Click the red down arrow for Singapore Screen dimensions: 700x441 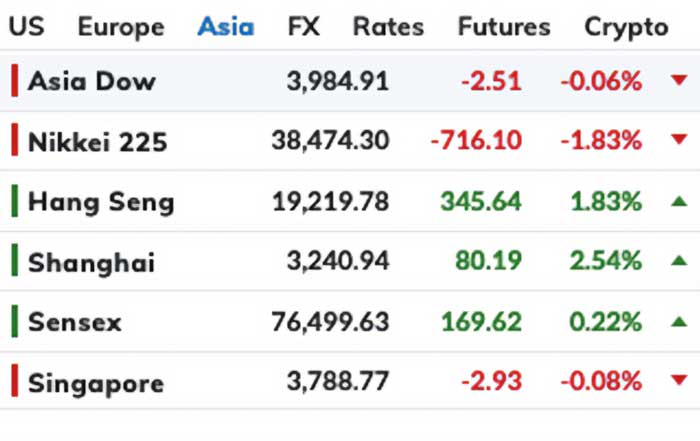coord(679,381)
